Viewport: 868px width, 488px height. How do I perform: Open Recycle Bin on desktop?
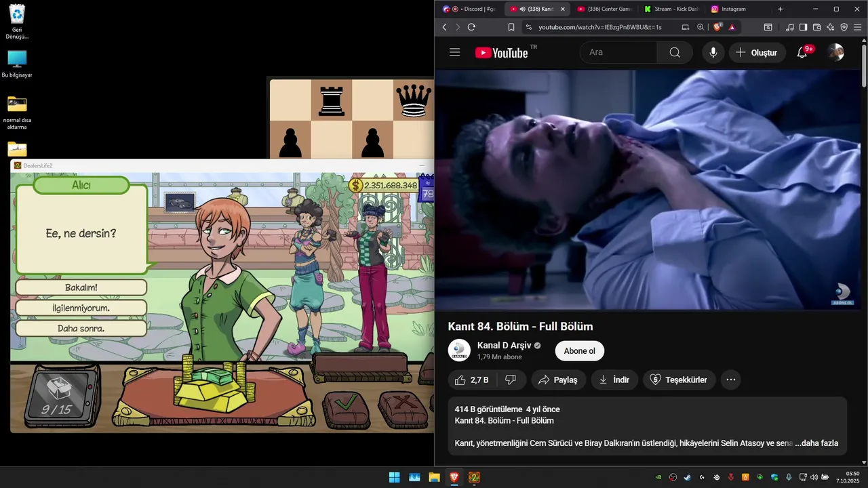tap(17, 22)
